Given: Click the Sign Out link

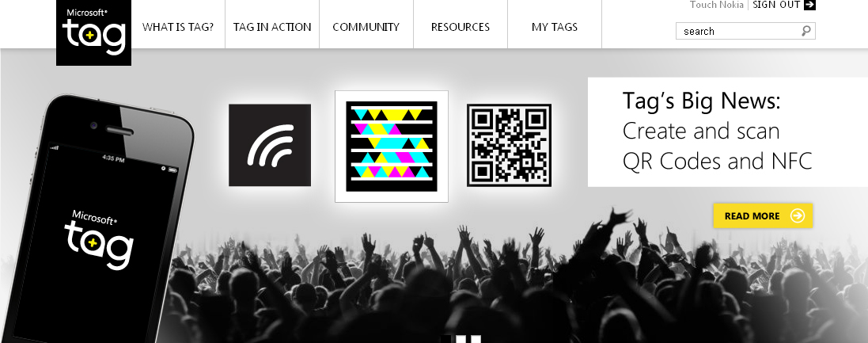Looking at the screenshot, I should pos(777,5).
